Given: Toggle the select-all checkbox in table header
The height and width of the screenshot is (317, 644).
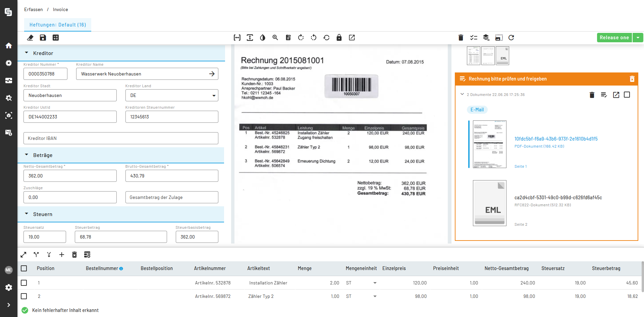Looking at the screenshot, I should [x=24, y=268].
